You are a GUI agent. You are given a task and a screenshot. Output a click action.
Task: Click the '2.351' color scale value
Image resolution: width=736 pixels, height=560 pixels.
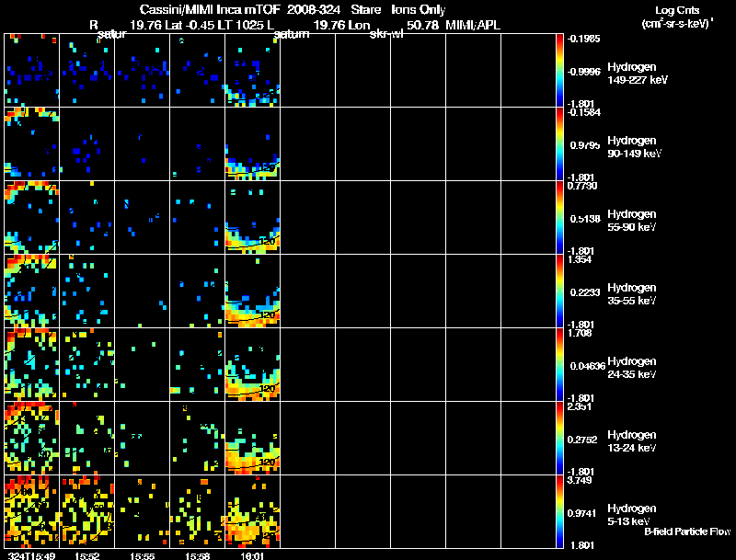click(580, 407)
